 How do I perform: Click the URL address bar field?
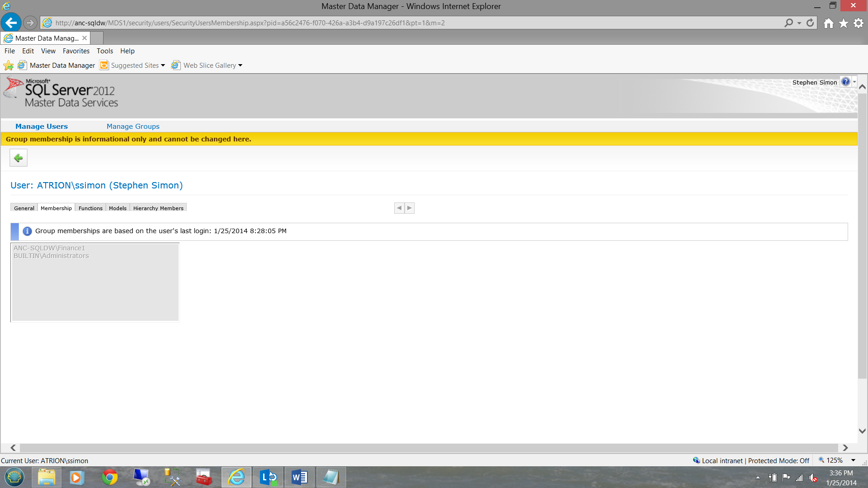pos(407,23)
